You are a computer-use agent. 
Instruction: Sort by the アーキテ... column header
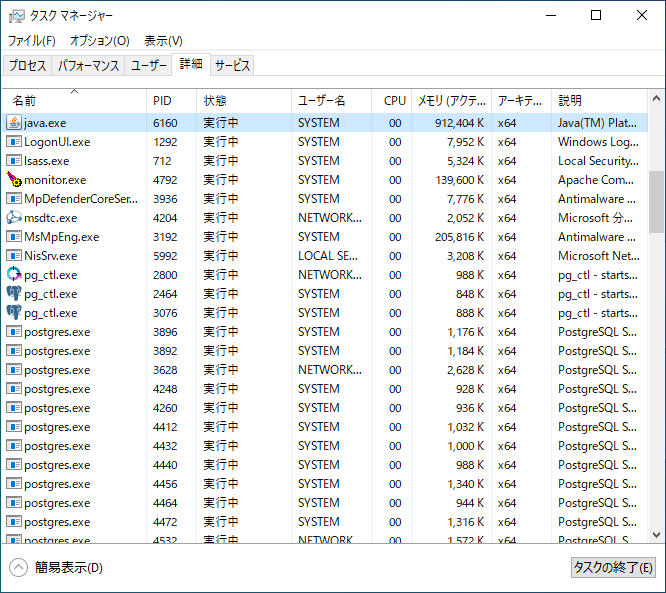pyautogui.click(x=521, y=101)
